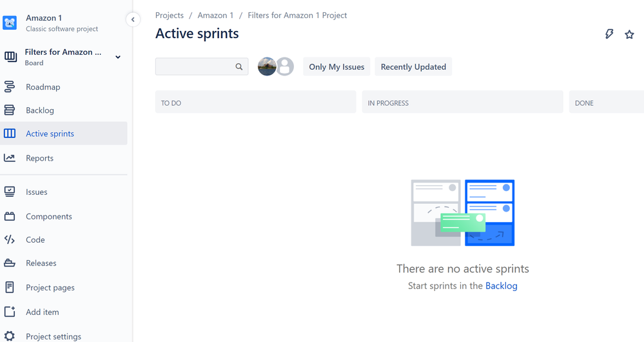The width and height of the screenshot is (644, 342).
Task: Follow the Backlog link under no active sprints
Action: coord(501,286)
